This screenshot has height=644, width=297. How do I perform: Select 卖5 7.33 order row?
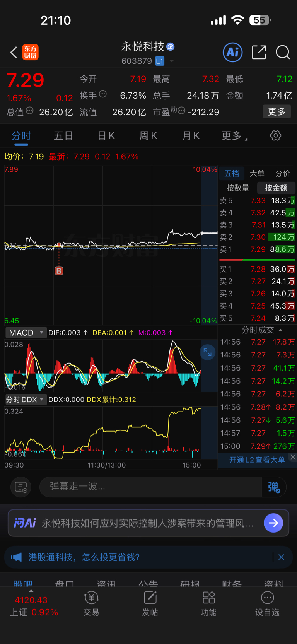tap(257, 200)
